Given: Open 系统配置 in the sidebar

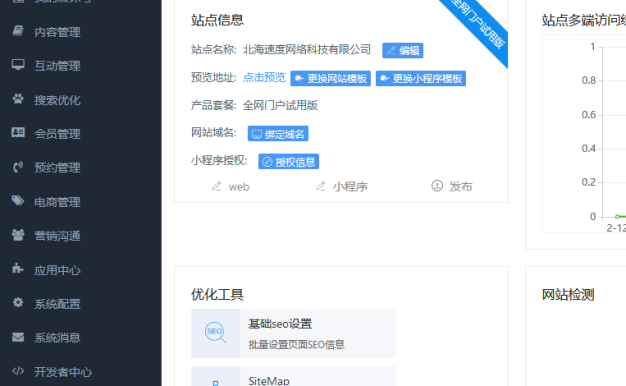Looking at the screenshot, I should [57, 304].
